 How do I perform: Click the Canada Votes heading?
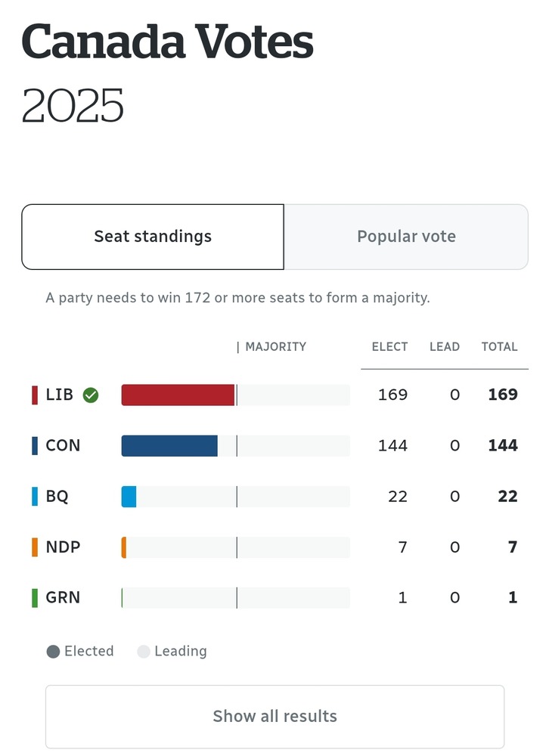pos(167,42)
